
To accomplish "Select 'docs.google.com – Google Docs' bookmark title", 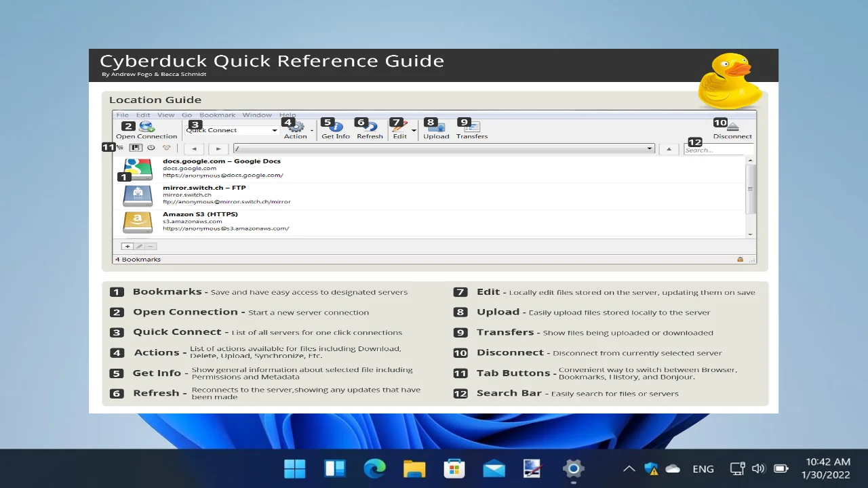I will click(x=221, y=161).
